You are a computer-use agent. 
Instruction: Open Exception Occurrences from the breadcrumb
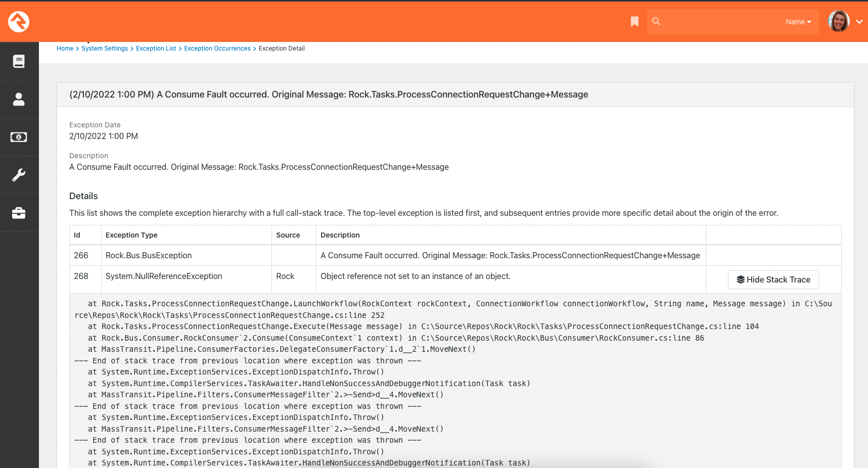coord(217,48)
